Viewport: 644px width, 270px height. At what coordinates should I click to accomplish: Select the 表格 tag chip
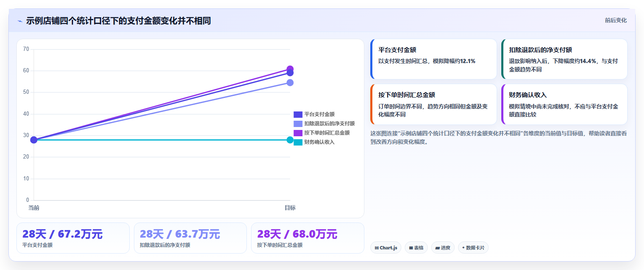click(x=416, y=248)
